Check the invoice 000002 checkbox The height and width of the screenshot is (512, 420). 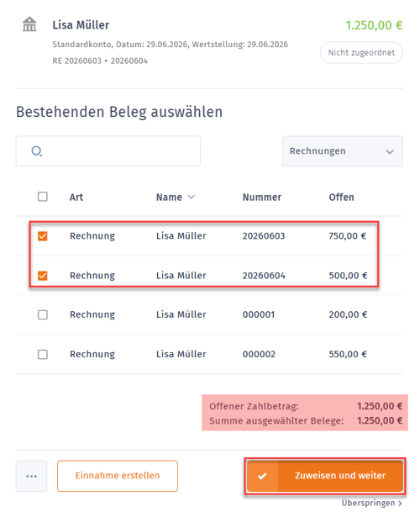click(43, 354)
